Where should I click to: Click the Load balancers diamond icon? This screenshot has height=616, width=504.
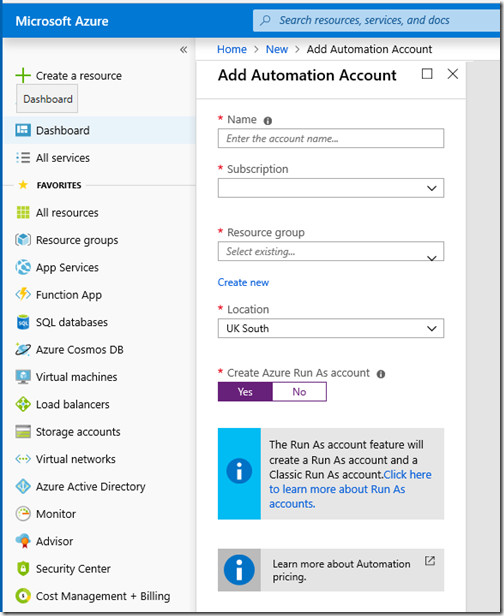23,404
